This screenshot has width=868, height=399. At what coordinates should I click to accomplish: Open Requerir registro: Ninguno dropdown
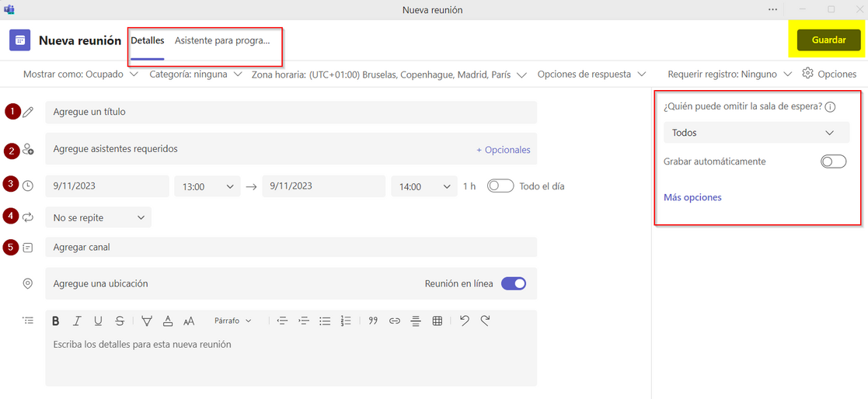[730, 74]
